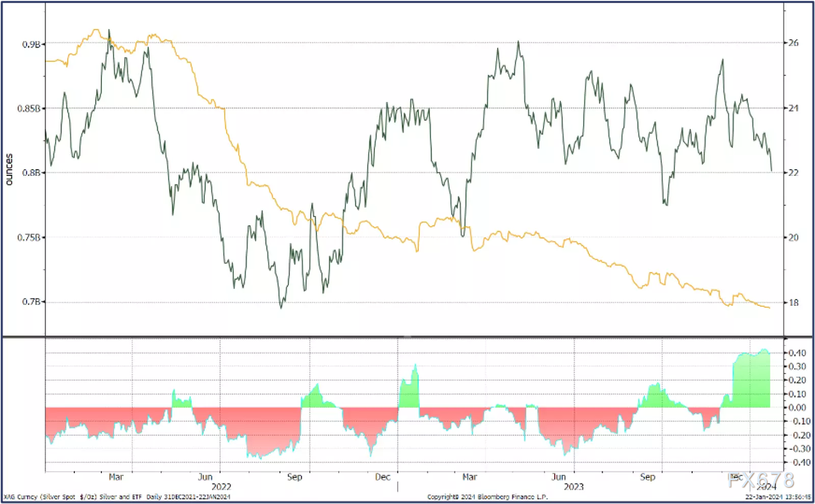This screenshot has width=815, height=504.
Task: Click the tall green area at far right
Action: [750, 380]
